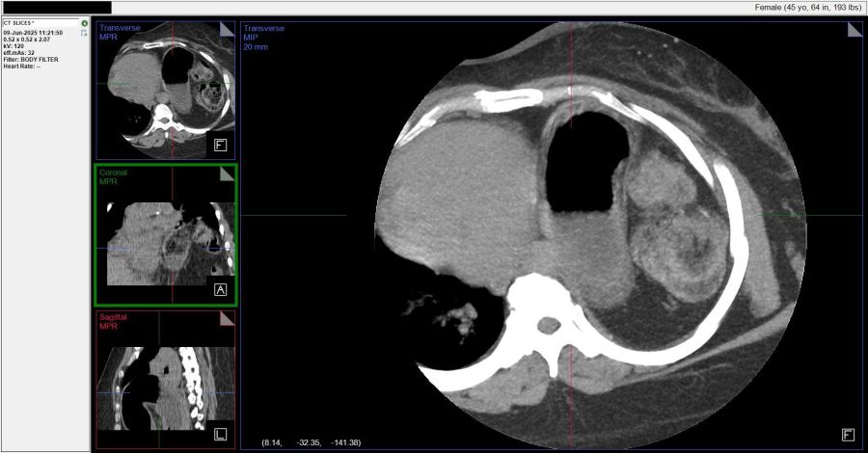Screen dimensions: 868x453
Task: Click the L orientation marker in Sagittal view
Action: [220, 435]
